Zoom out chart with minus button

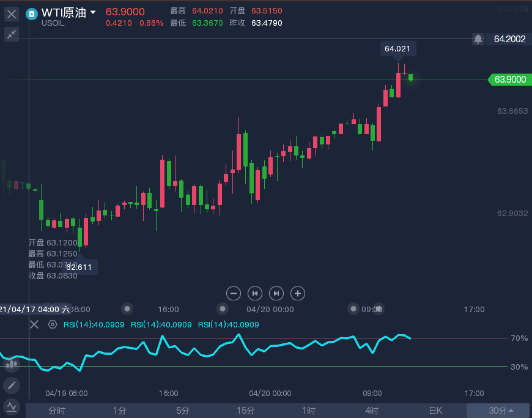234,293
